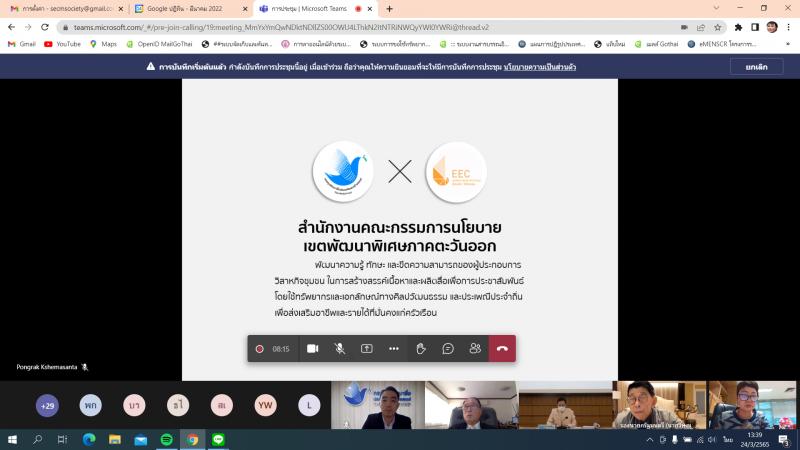Unmute the microphone in meeting toolbar

coord(340,348)
